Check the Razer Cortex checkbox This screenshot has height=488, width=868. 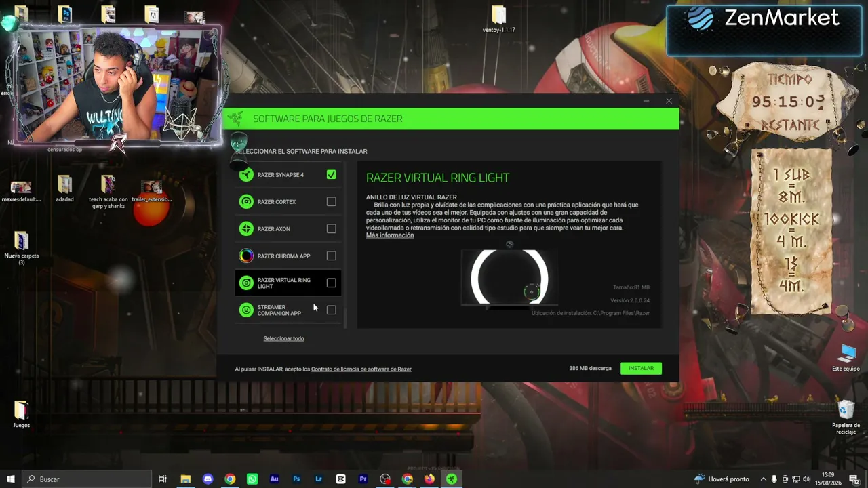coord(331,202)
